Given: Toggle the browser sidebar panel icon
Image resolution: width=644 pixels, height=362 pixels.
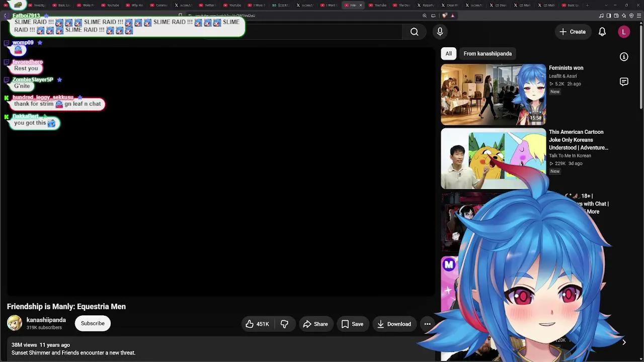Looking at the screenshot, I should [609, 16].
